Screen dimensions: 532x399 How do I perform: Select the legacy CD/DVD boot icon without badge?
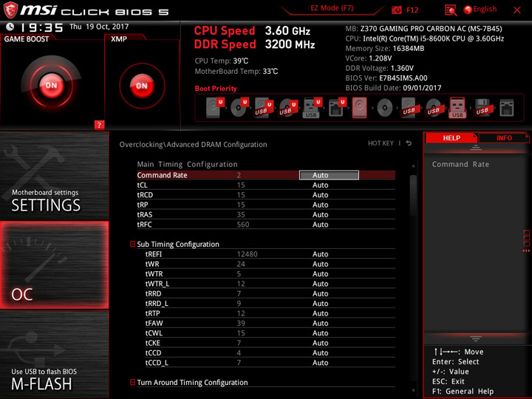(385, 108)
